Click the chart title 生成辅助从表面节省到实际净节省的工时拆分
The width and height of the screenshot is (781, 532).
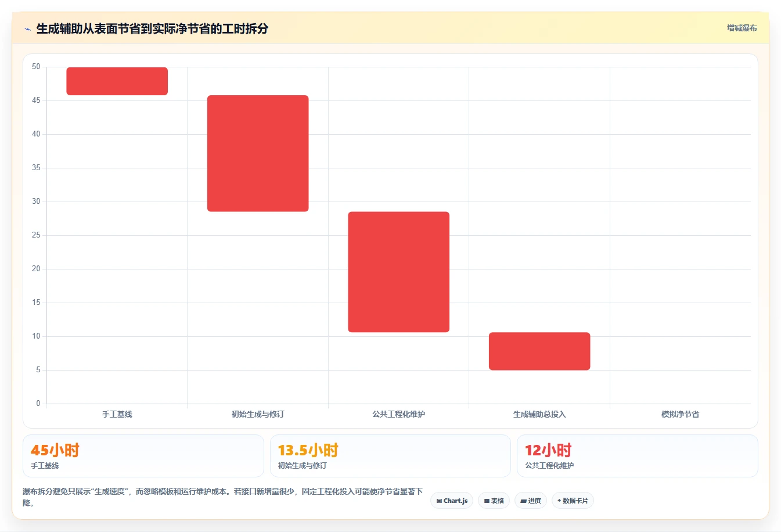click(x=152, y=28)
